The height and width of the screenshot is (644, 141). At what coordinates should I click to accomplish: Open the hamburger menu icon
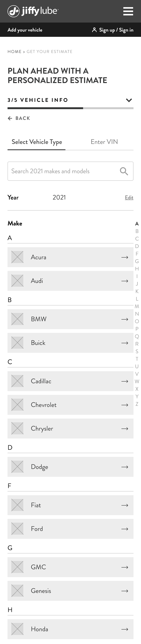tap(128, 11)
